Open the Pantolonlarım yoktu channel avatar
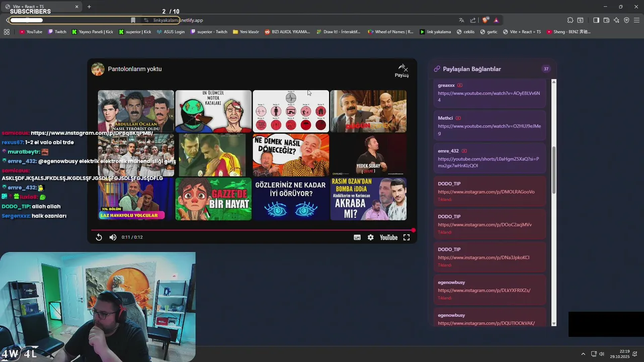644x362 pixels. coord(98,69)
